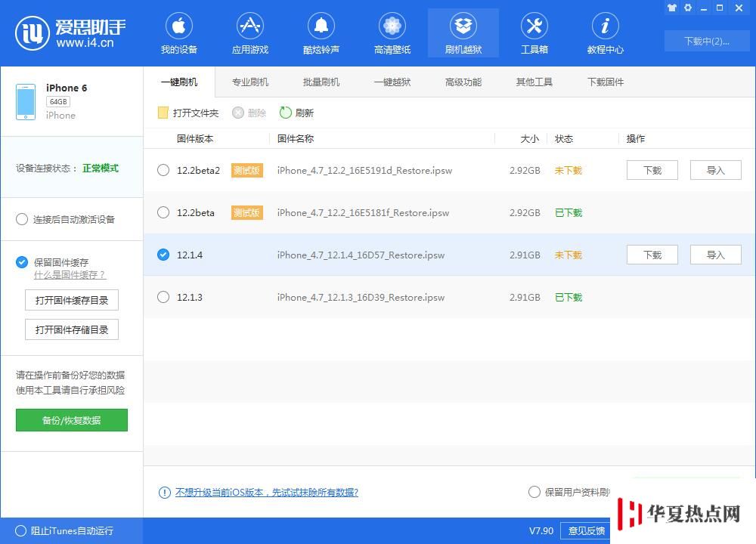Download firmware 12.2beta2 with 下载 button
Screen dimensions: 756x544
coord(652,170)
